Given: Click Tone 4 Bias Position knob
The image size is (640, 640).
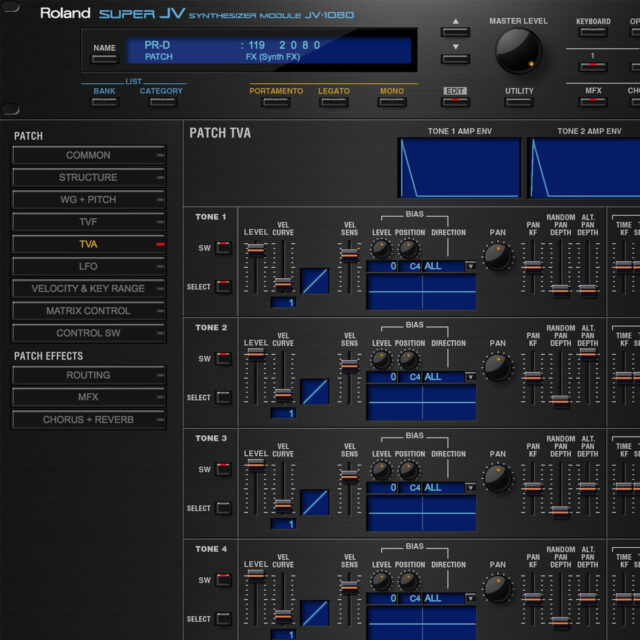Looking at the screenshot, I should pos(409,581).
